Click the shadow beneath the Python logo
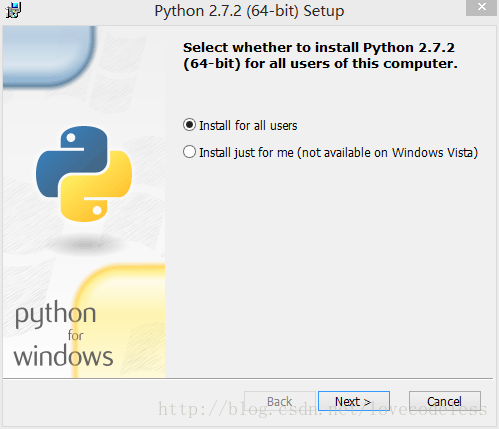499x429 pixels. [x=85, y=245]
